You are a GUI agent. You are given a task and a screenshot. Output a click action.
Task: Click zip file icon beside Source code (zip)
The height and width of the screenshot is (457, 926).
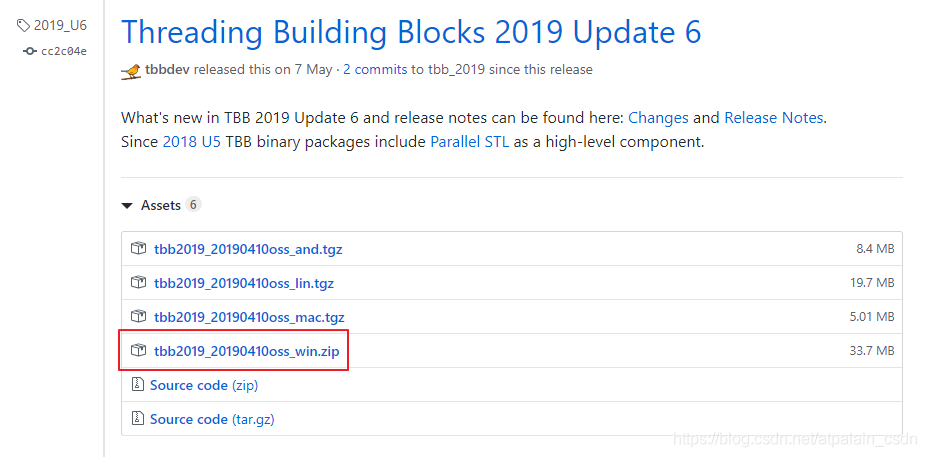(138, 385)
